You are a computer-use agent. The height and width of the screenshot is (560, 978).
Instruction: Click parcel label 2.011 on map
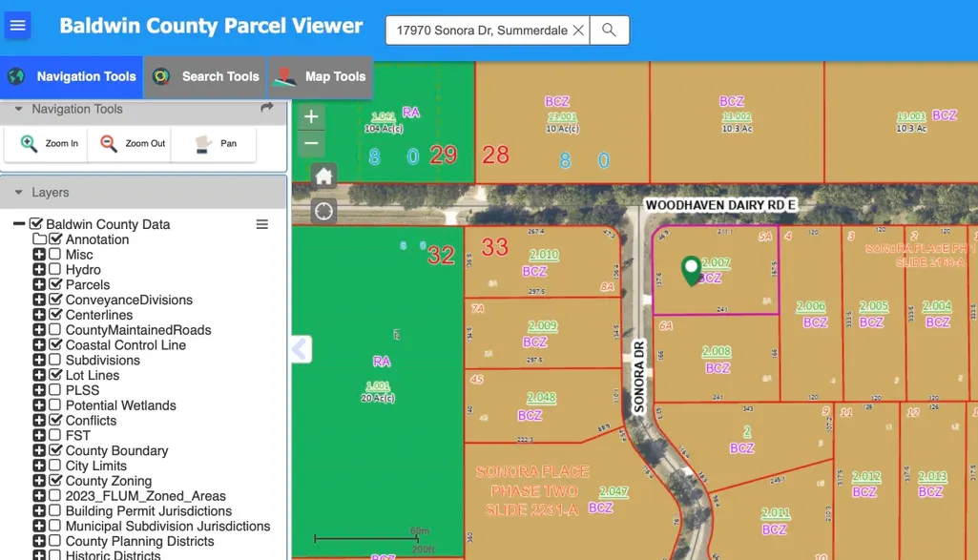(776, 513)
